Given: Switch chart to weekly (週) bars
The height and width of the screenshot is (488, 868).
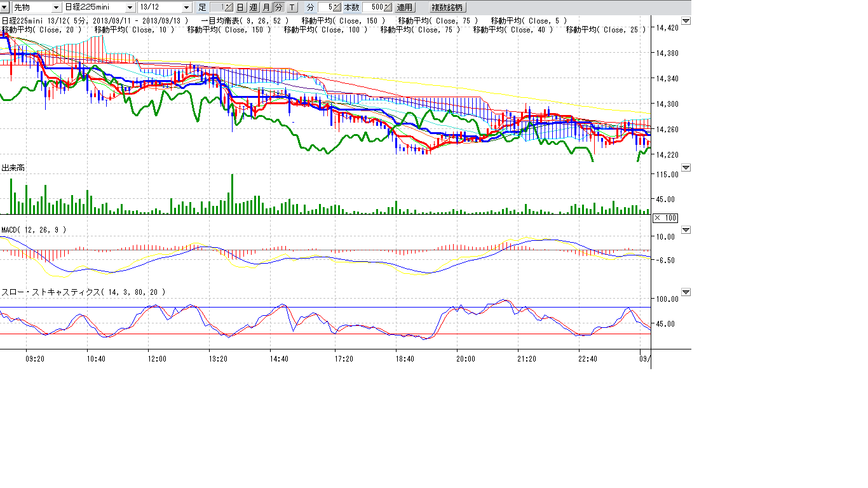Looking at the screenshot, I should point(253,8).
